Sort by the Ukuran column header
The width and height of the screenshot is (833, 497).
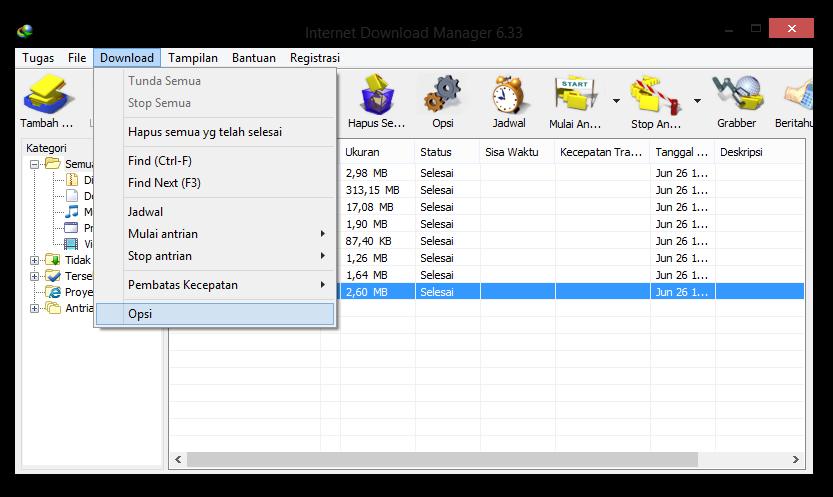click(x=377, y=152)
